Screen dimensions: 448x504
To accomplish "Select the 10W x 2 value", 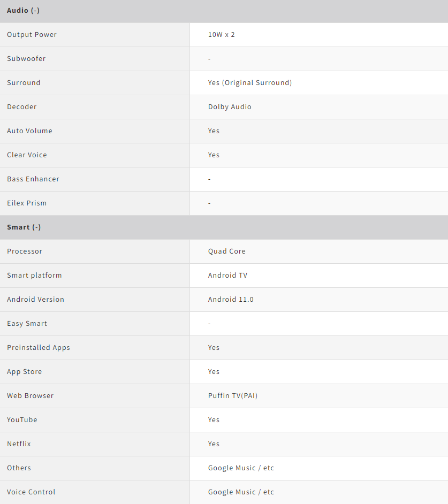I will click(221, 35).
